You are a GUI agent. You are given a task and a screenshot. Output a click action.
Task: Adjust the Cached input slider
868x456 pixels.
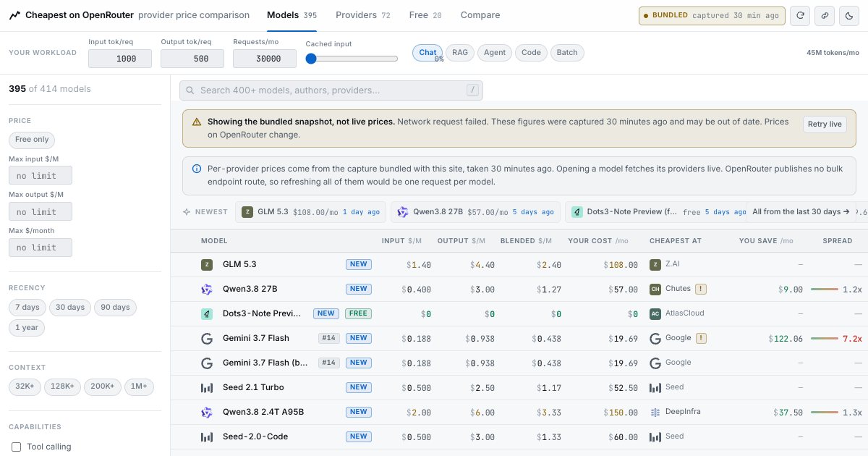click(352, 59)
